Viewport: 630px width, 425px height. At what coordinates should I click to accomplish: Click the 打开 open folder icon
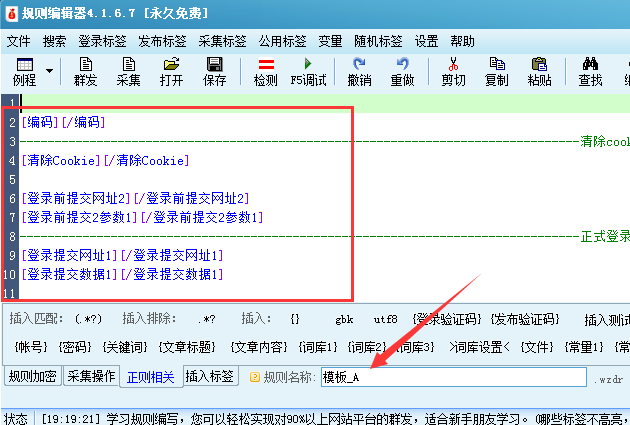pos(171,71)
